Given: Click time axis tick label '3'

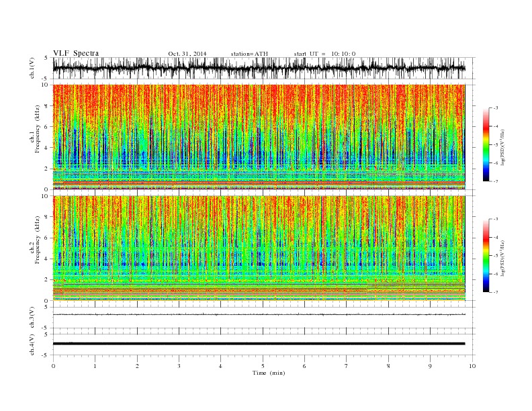Looking at the screenshot, I should point(179,366).
